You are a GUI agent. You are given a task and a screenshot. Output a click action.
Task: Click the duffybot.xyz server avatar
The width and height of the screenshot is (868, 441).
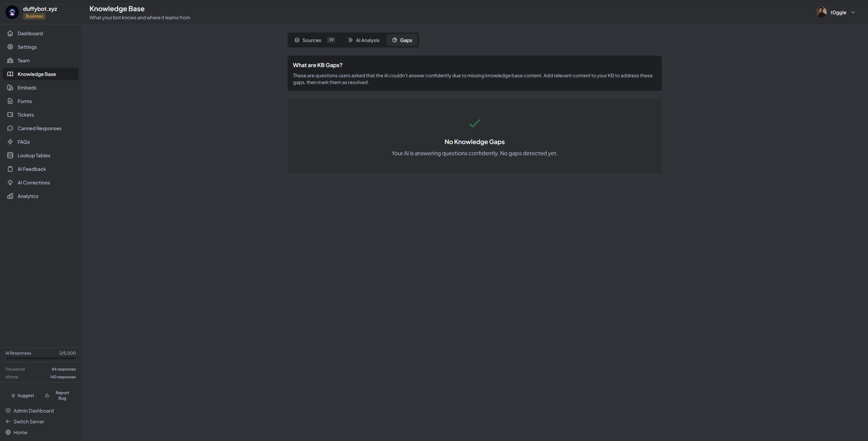pyautogui.click(x=12, y=12)
